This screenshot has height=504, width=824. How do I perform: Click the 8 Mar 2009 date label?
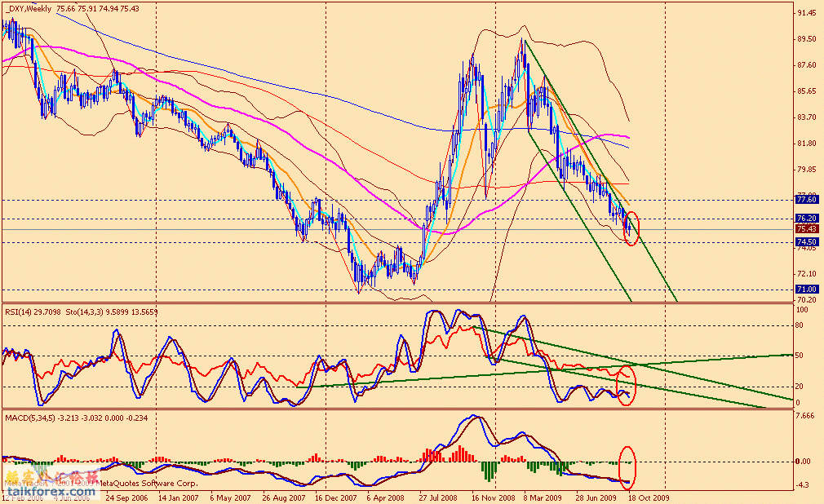coord(543,497)
